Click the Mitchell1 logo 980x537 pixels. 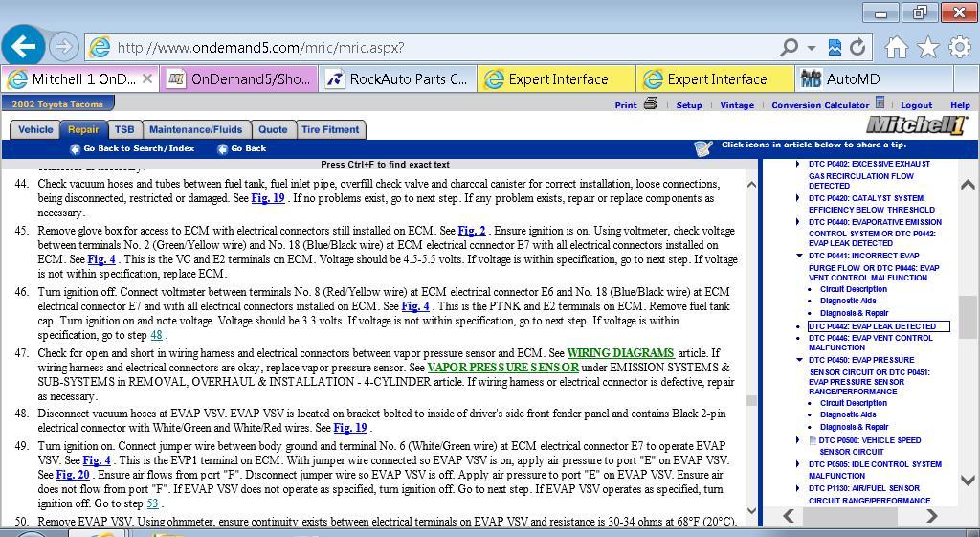coord(916,125)
